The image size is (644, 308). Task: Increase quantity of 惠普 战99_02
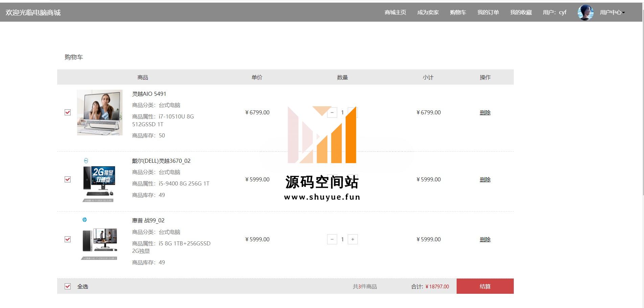pyautogui.click(x=353, y=239)
